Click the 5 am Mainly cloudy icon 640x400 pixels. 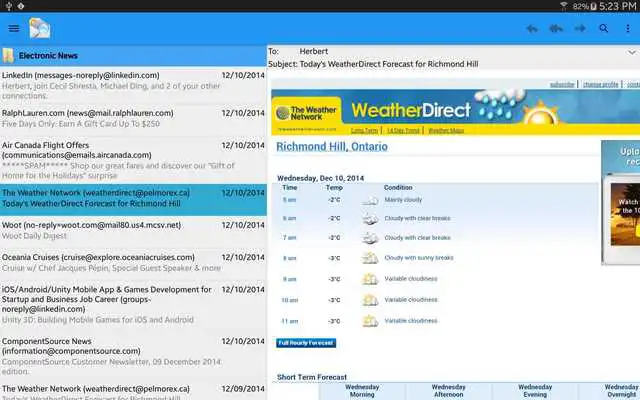click(370, 200)
